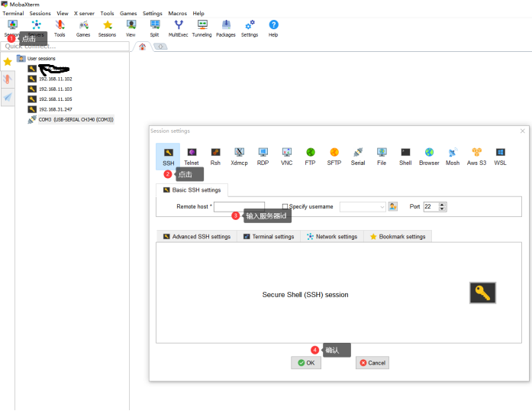Viewport: 532px width, 411px height.
Task: Click the SSH key image button
Action: tap(483, 293)
